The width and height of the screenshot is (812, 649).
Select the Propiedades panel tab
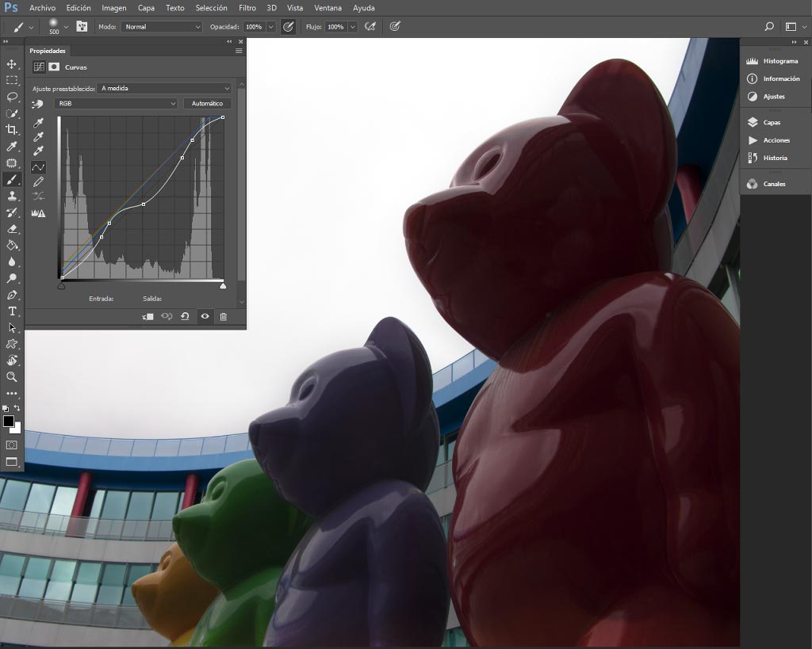point(47,51)
